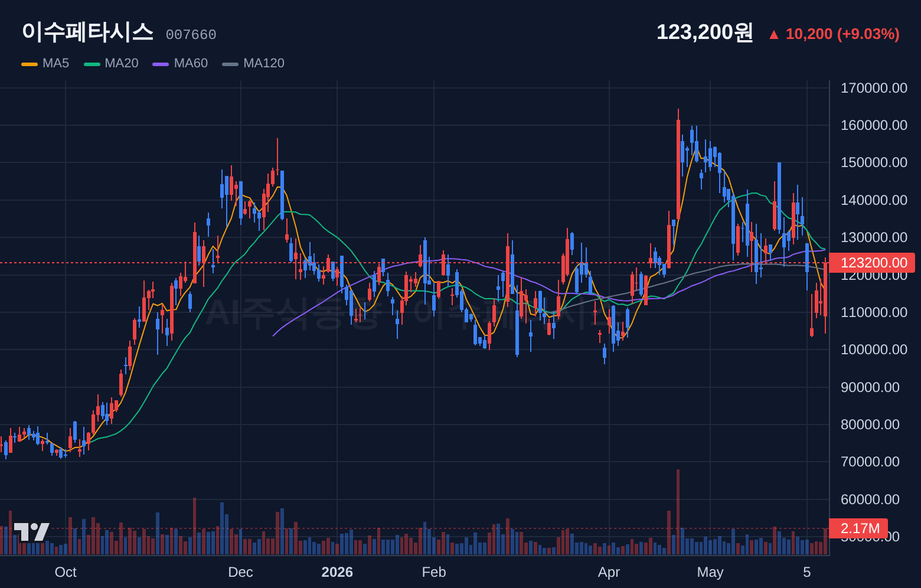Viewport: 921px width, 588px height.
Task: Toggle the MA60 legend line
Action: coord(180,63)
